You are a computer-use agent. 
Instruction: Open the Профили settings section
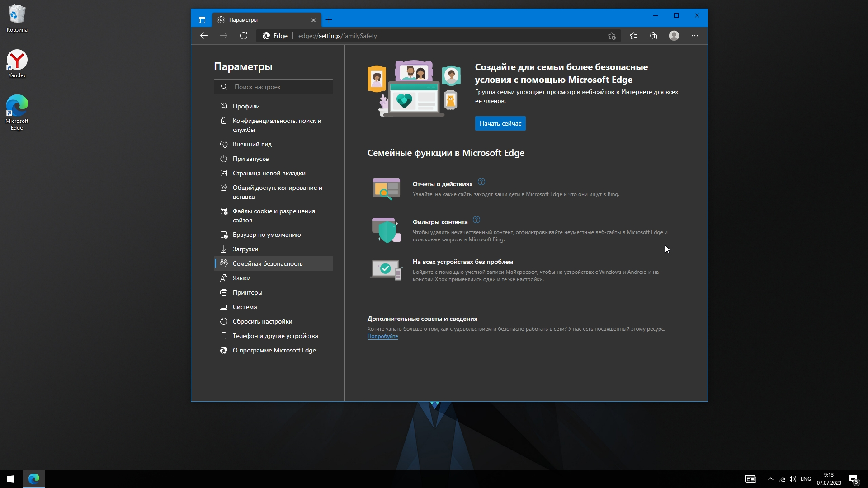[246, 106]
